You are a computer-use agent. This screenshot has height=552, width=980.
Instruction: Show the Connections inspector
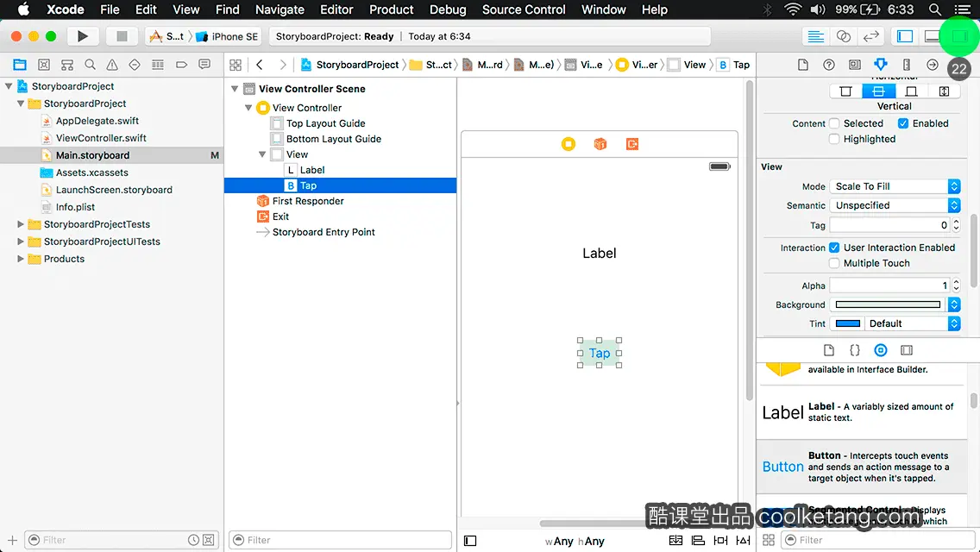pyautogui.click(x=932, y=65)
